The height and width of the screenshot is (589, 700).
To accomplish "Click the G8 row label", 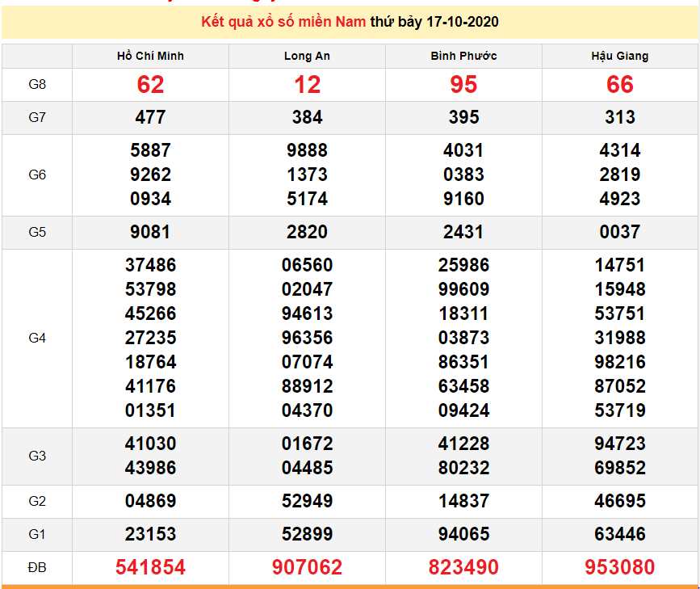I will [x=37, y=84].
